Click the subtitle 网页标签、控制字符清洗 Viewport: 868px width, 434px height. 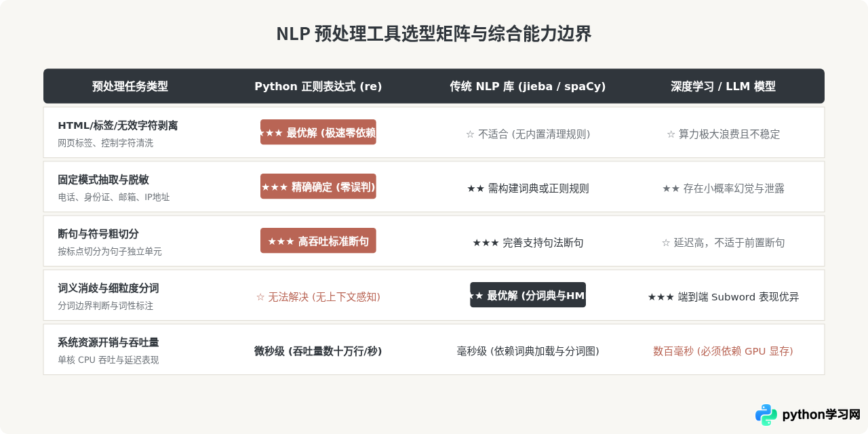(106, 143)
